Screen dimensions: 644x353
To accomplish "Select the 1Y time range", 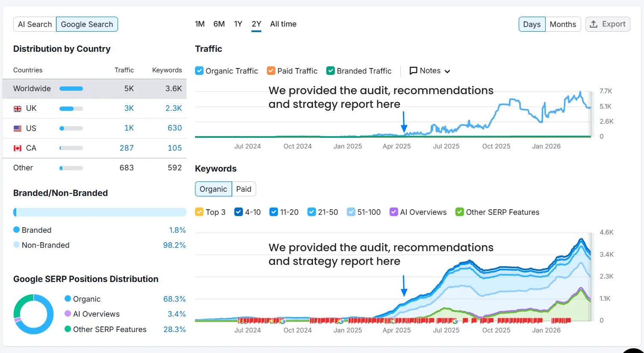I will click(238, 24).
